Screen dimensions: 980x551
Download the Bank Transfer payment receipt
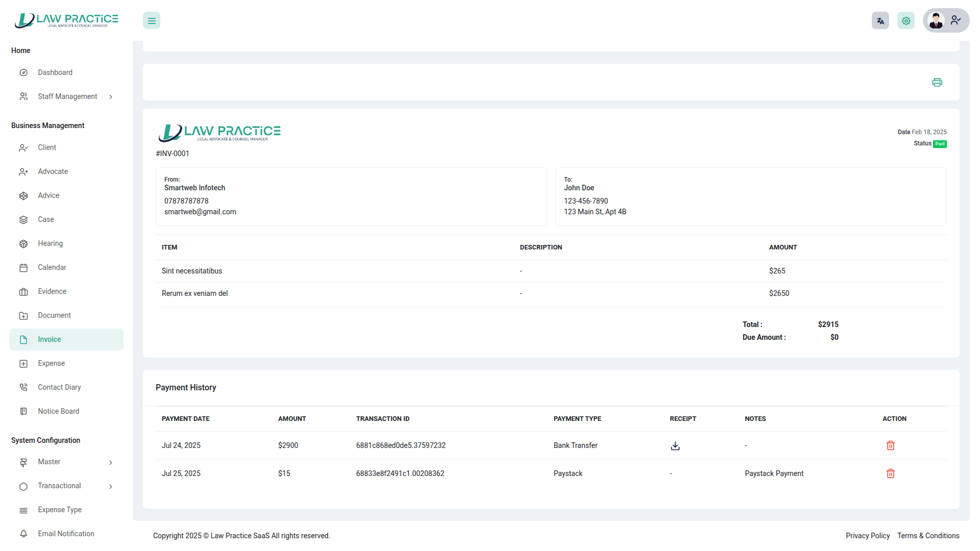click(x=675, y=446)
